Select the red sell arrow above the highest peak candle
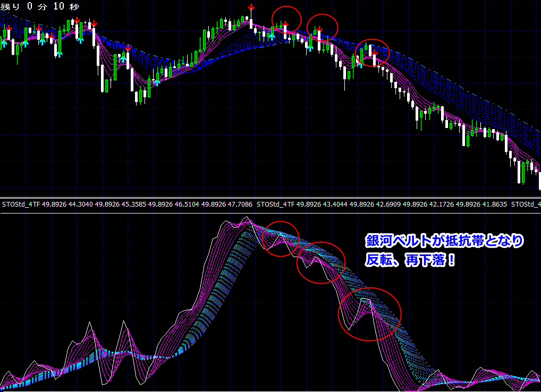This screenshot has width=541, height=392. click(251, 7)
